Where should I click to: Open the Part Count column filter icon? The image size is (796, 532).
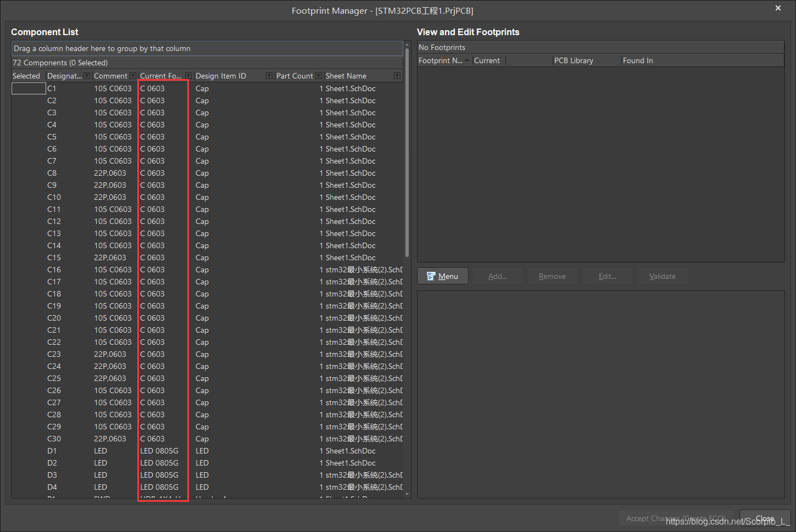[319, 76]
